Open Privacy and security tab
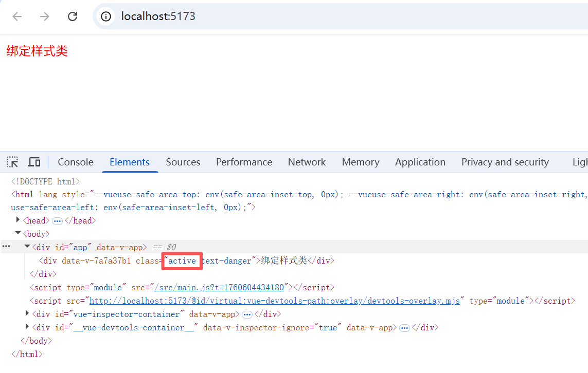 pyautogui.click(x=505, y=162)
